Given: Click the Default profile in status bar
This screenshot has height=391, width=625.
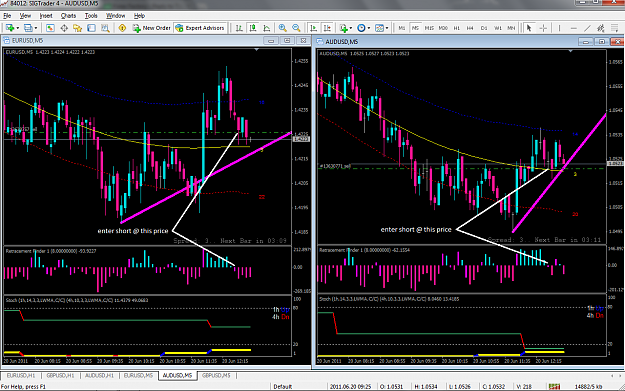Looking at the screenshot, I should pos(283,387).
